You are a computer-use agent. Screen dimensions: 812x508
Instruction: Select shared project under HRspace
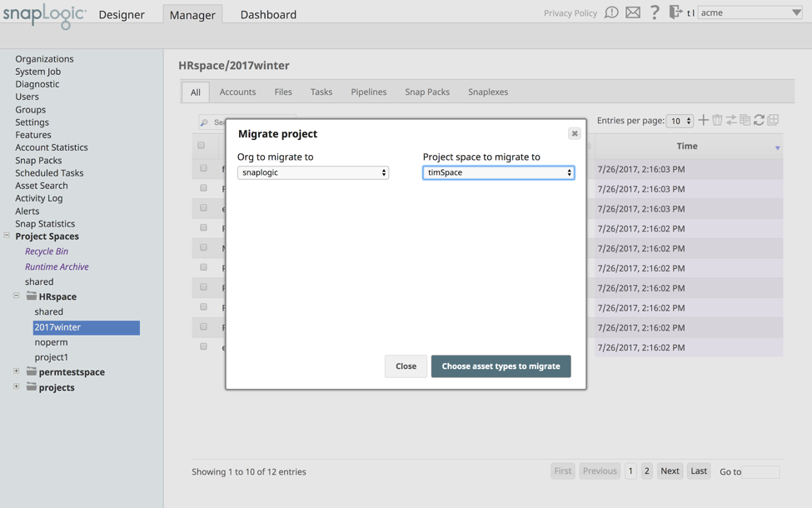pyautogui.click(x=48, y=311)
